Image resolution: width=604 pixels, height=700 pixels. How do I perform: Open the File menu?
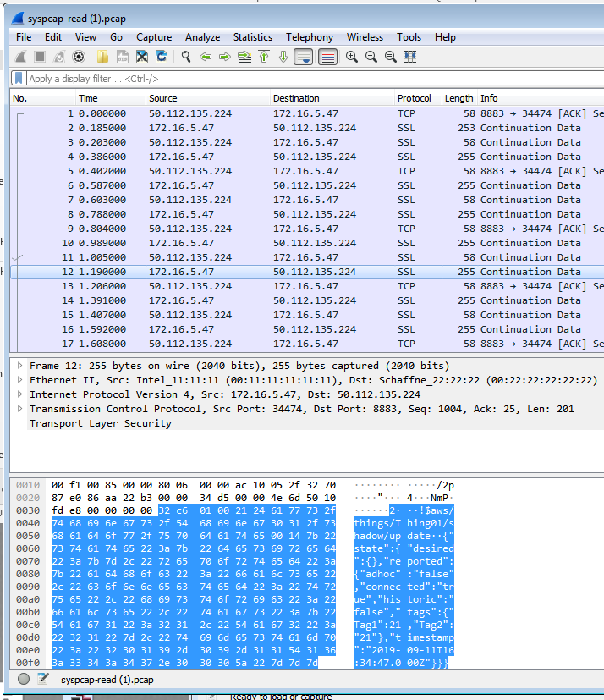(24, 37)
